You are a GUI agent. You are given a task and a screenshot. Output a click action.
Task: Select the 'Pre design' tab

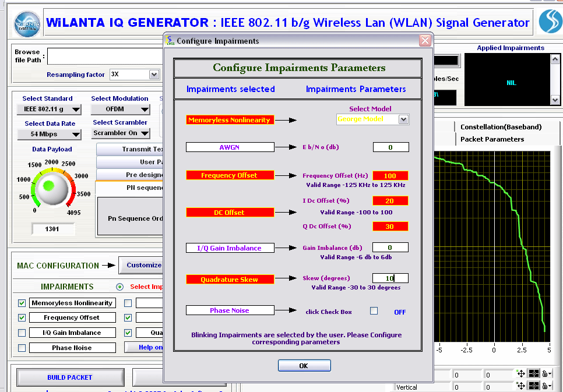[129, 175]
